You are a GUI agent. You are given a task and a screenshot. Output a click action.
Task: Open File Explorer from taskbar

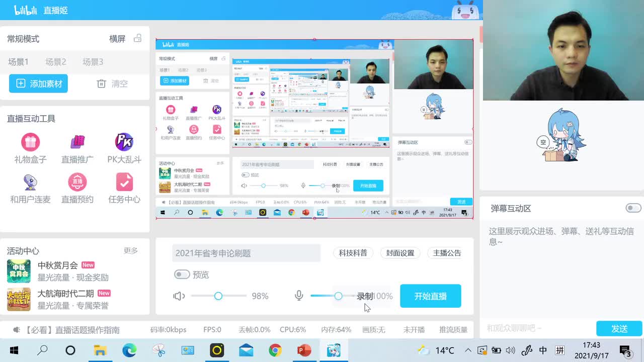click(100, 350)
